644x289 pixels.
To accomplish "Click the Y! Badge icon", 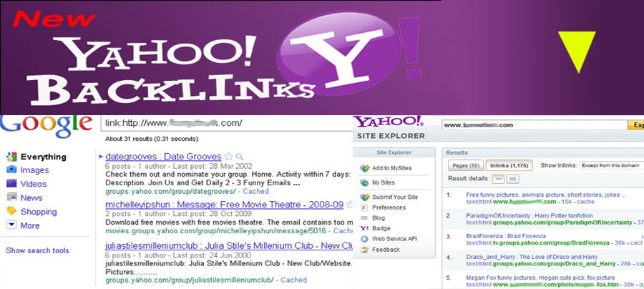I will tap(364, 228).
